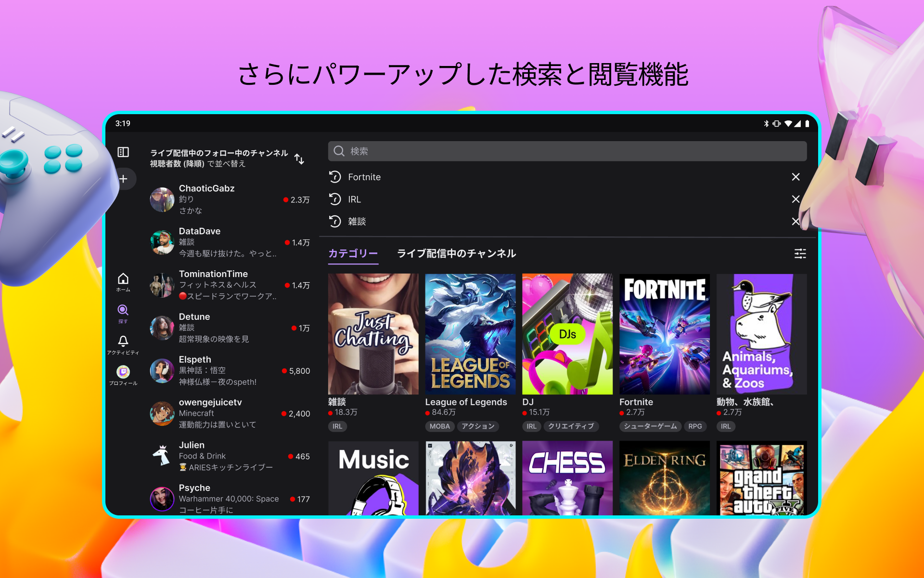The width and height of the screenshot is (924, 578).
Task: Click the RPG tag
Action: pos(695,426)
